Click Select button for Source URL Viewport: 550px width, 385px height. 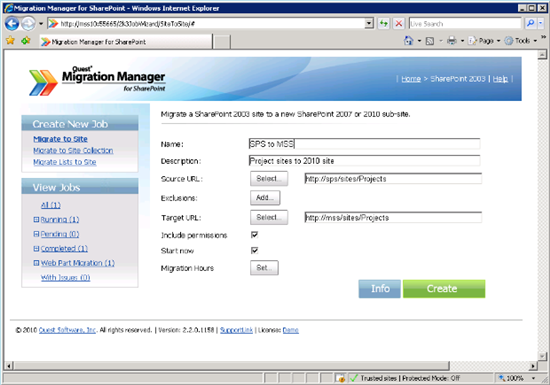[x=269, y=178]
